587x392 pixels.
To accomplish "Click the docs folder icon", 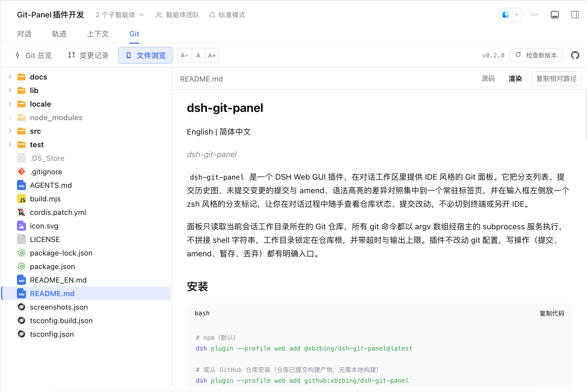I will pos(21,77).
